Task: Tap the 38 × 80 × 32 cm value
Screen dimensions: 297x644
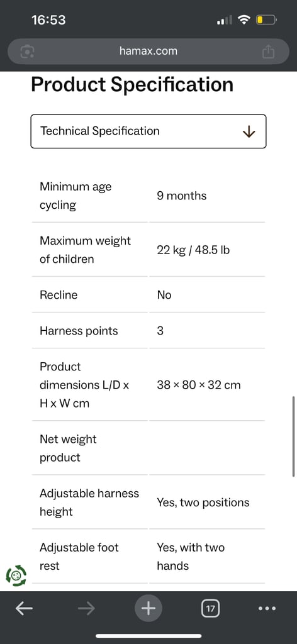Action: coord(199,385)
